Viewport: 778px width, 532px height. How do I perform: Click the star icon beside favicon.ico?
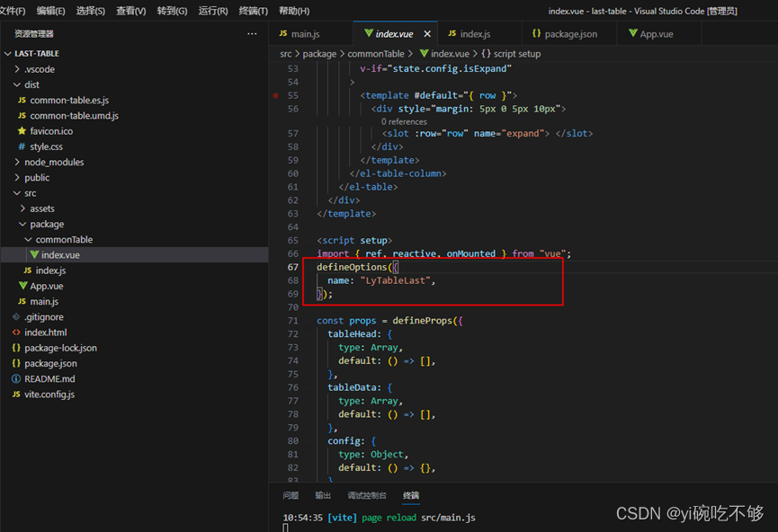tap(22, 130)
